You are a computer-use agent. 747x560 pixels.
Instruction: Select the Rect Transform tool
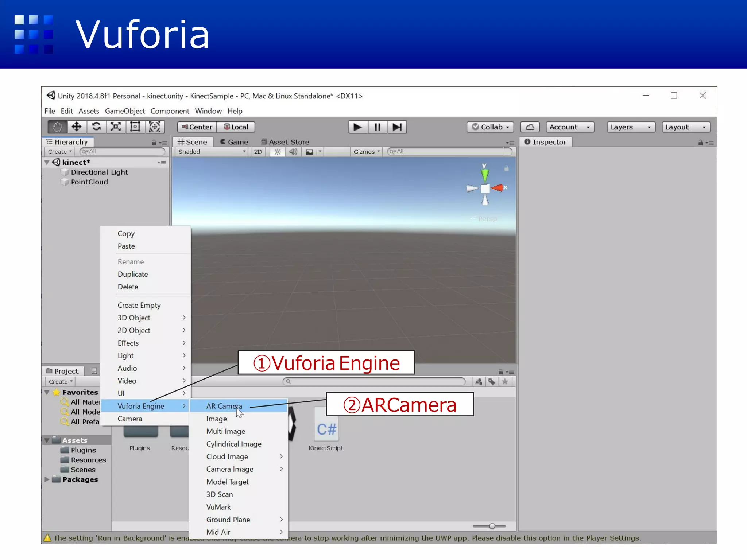[135, 127]
